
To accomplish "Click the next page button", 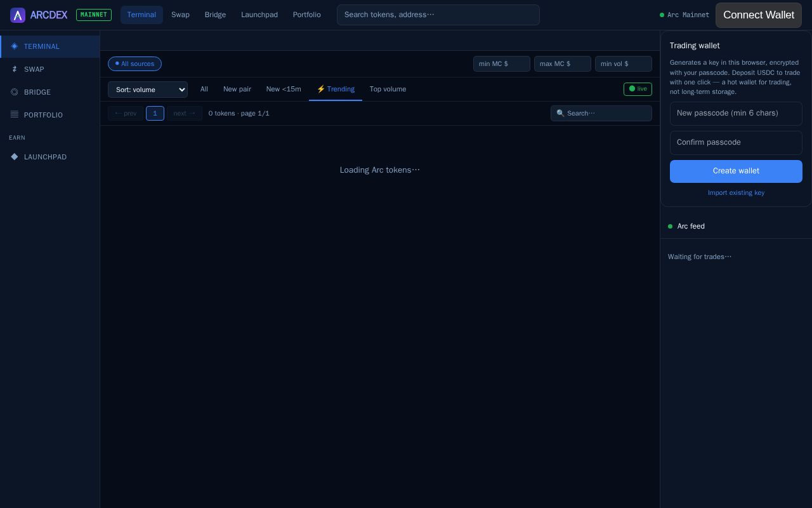I will point(185,113).
